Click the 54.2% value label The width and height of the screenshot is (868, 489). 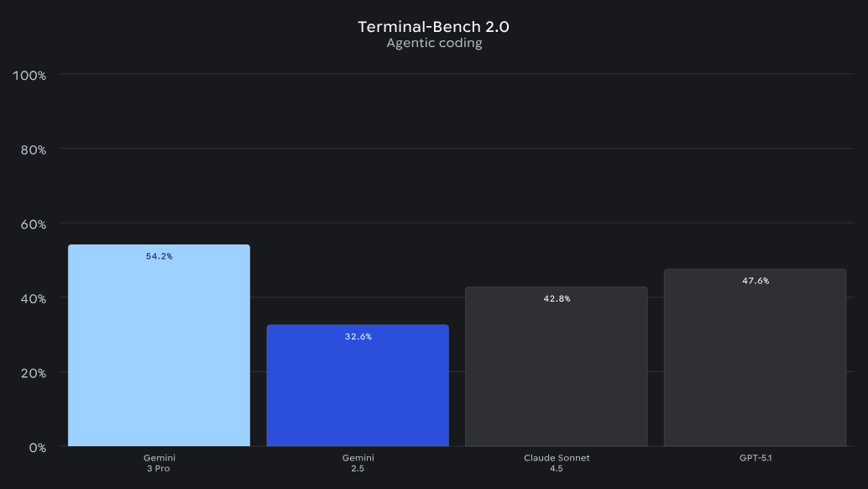159,256
